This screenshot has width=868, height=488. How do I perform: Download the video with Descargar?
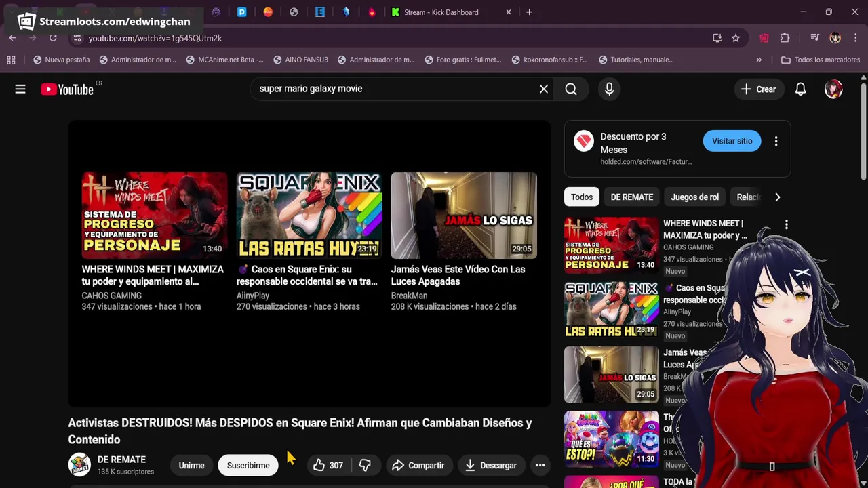492,465
